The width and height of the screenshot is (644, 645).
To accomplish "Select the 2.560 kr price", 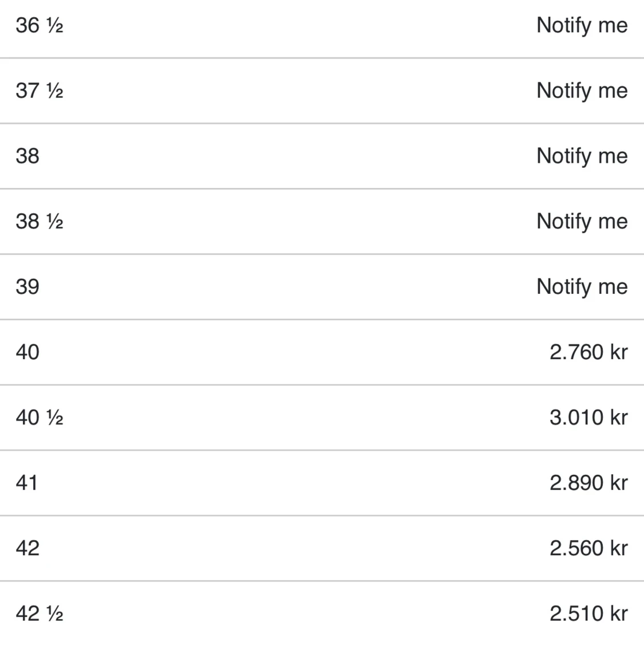I will pos(588,548).
